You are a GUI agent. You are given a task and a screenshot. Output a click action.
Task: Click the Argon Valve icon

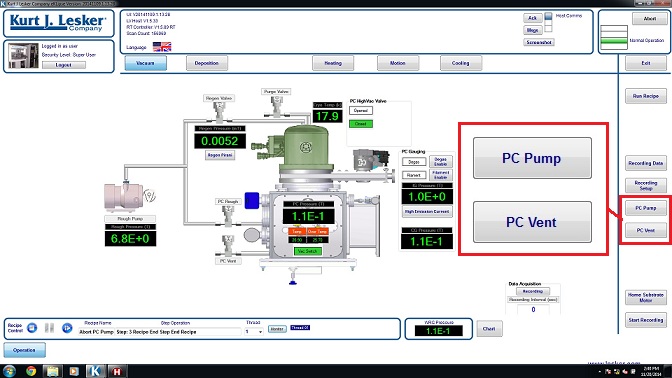pyautogui.click(x=219, y=112)
